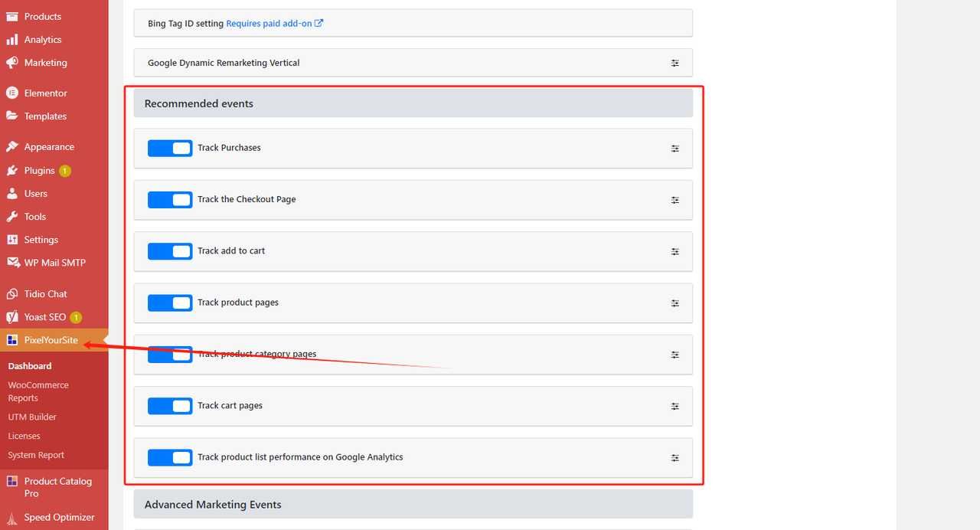Open Track product category pages options

pyautogui.click(x=675, y=355)
